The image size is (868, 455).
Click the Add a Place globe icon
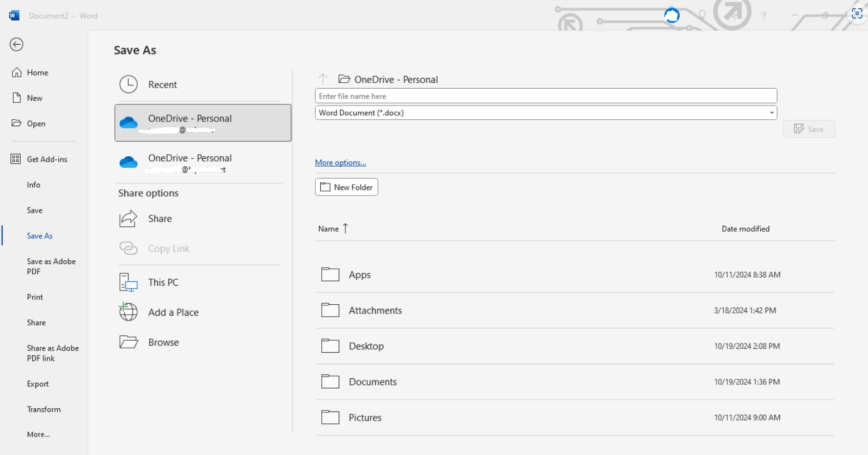(129, 312)
